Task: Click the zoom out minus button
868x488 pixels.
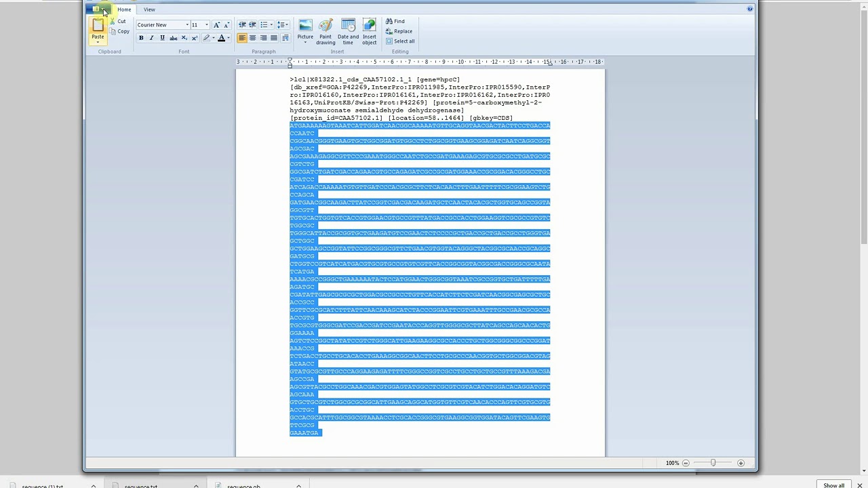Action: [x=686, y=463]
